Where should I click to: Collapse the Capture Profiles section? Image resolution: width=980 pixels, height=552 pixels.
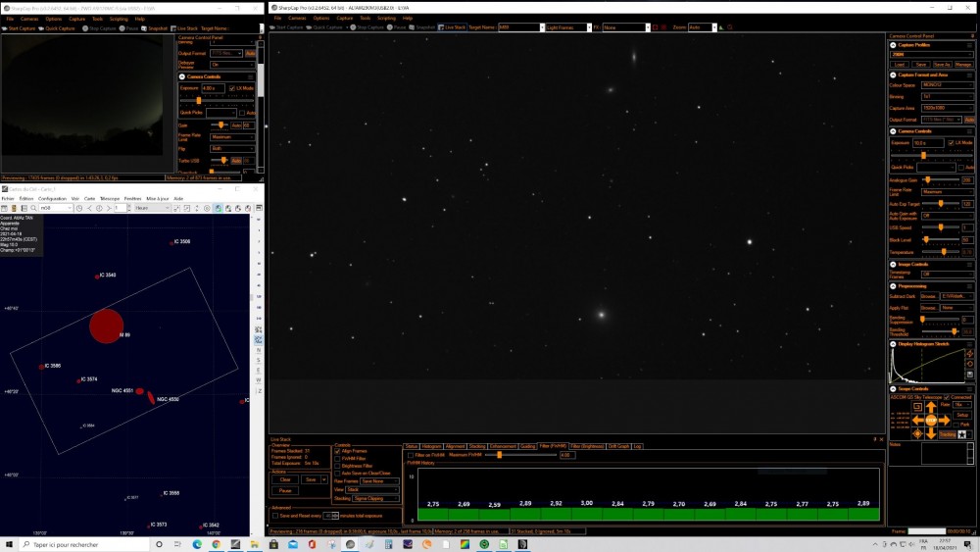tap(893, 45)
